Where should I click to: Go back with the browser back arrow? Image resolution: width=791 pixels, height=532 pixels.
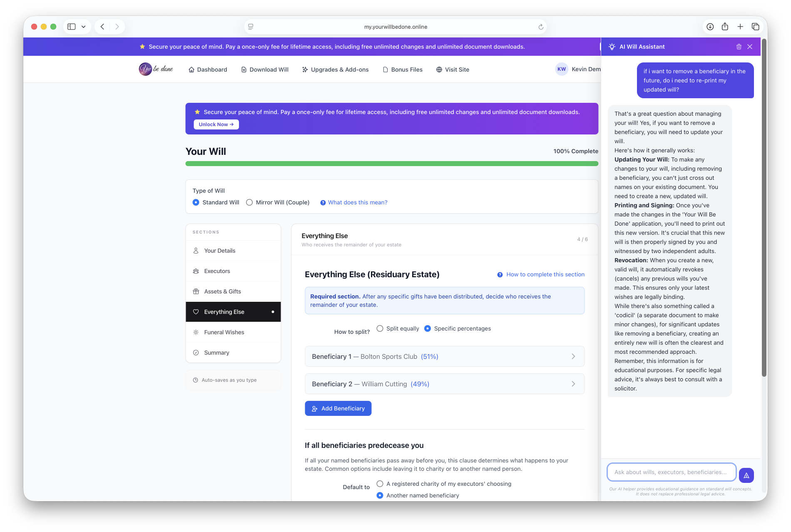coord(102,27)
